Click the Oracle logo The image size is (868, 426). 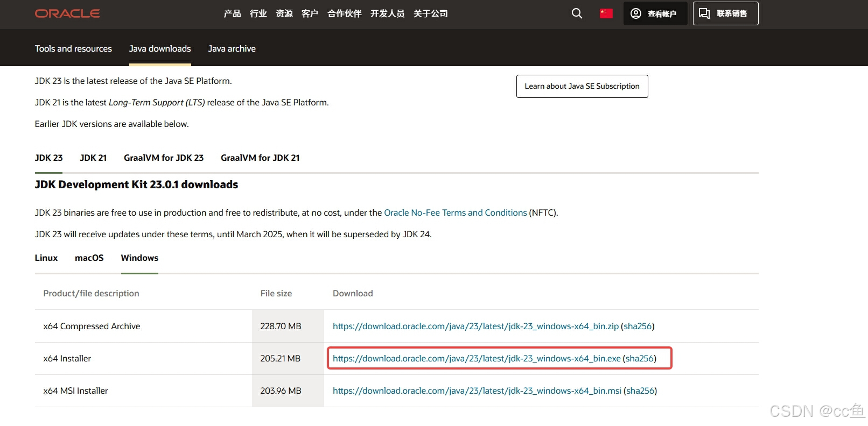[67, 13]
